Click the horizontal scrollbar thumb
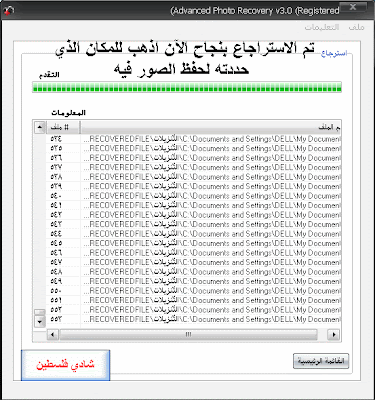This screenshot has height=400, width=375. tap(188, 334)
